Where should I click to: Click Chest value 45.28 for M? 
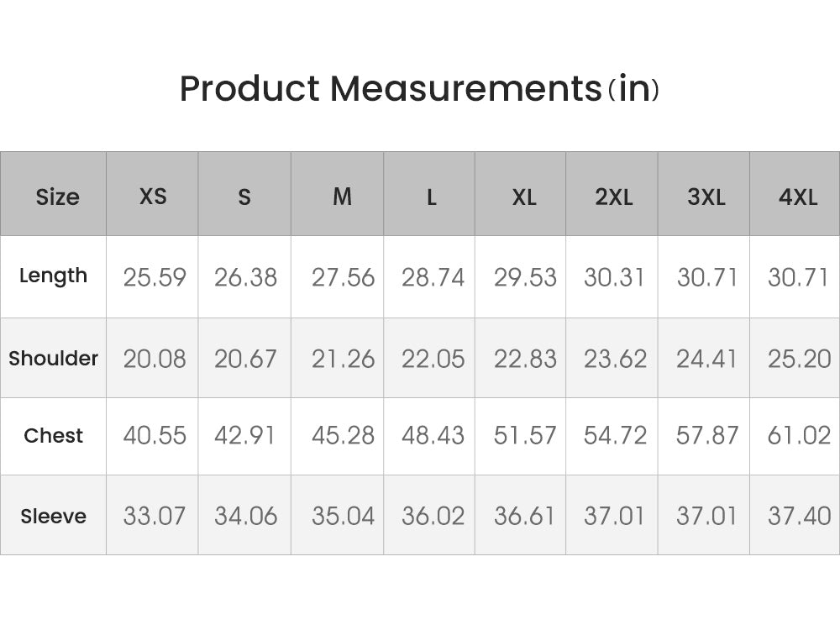point(343,436)
